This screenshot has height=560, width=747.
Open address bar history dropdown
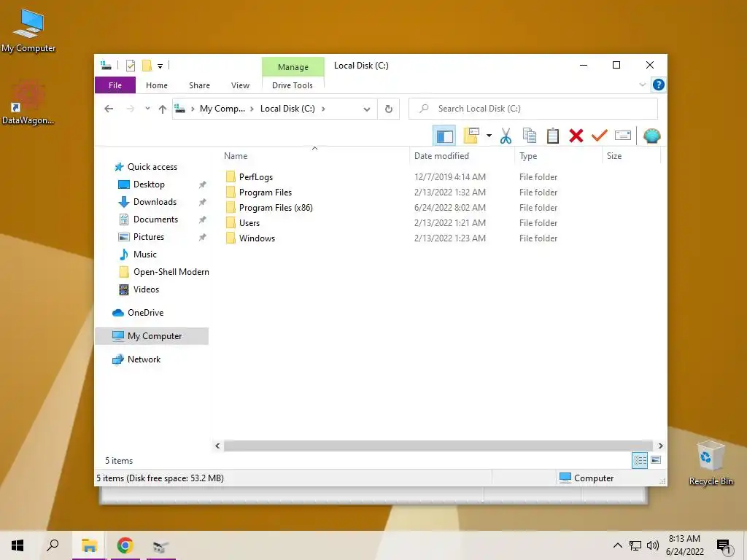366,109
